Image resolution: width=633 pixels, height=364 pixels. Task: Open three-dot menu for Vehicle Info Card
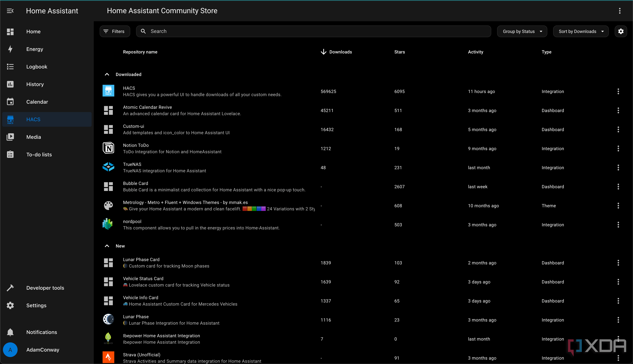pyautogui.click(x=618, y=301)
